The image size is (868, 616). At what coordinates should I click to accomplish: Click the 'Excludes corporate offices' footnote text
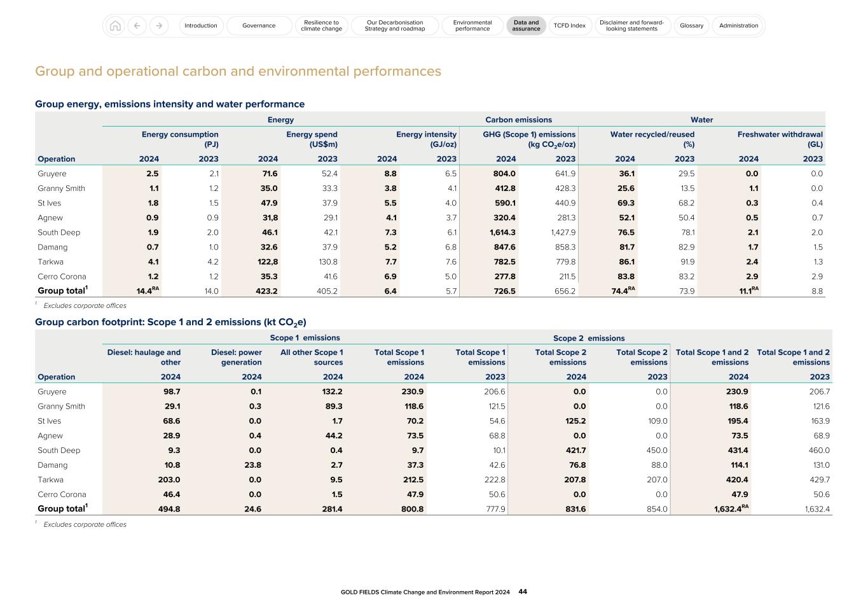[x=85, y=305]
